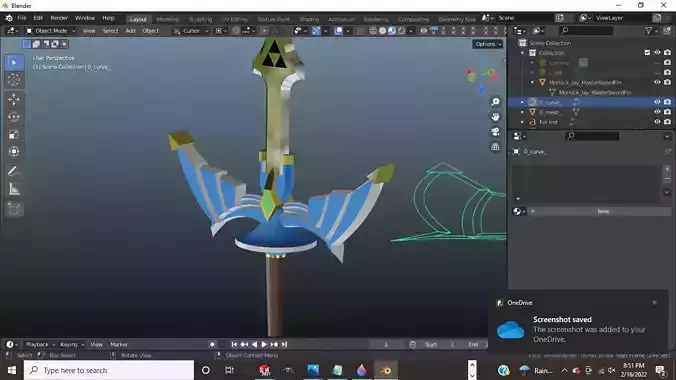Hide the Collection via eye icon

pos(657,53)
